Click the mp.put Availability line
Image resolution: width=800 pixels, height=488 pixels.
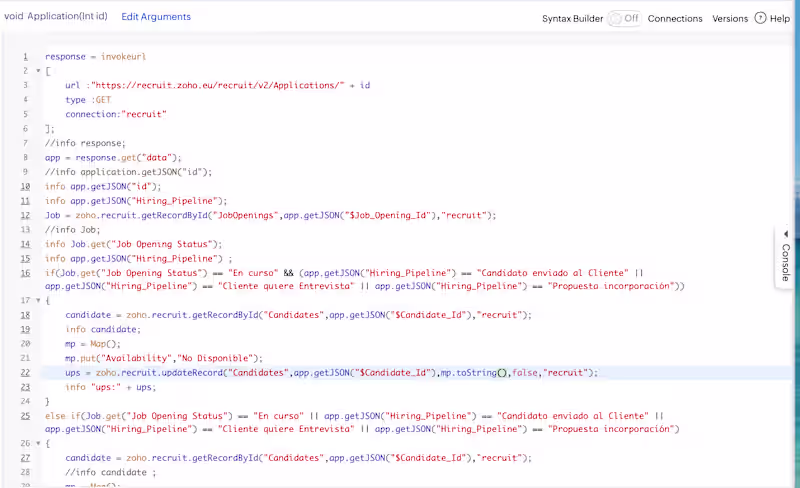coord(164,358)
